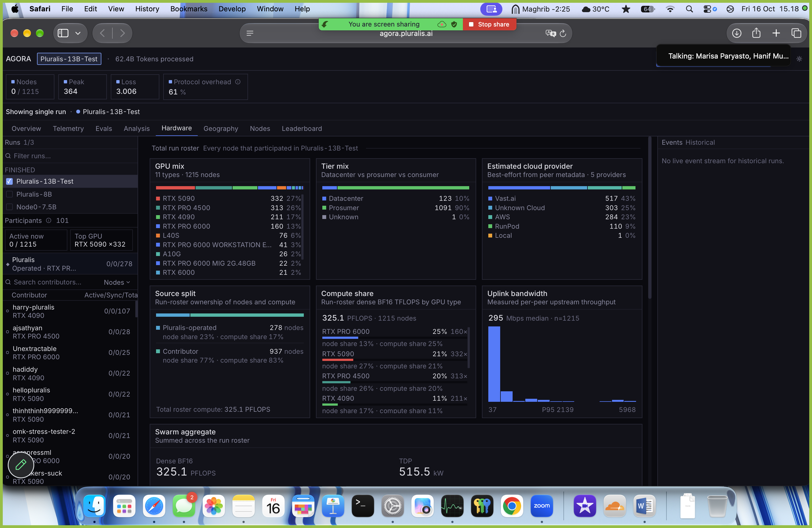Reload the agora.pluralis.ai page

563,33
